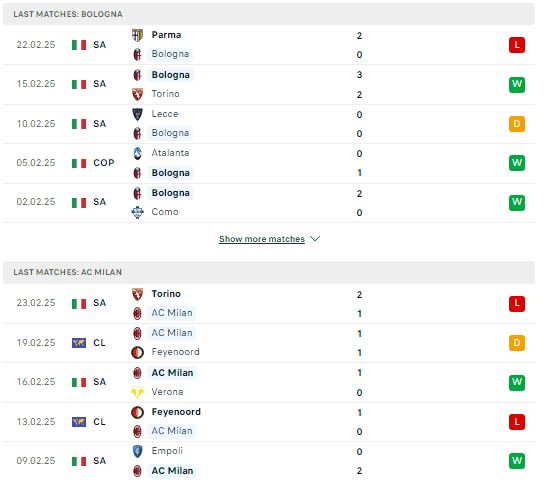Expand the Show more matches chevron
Screen dimensions: 545x482
coord(315,239)
